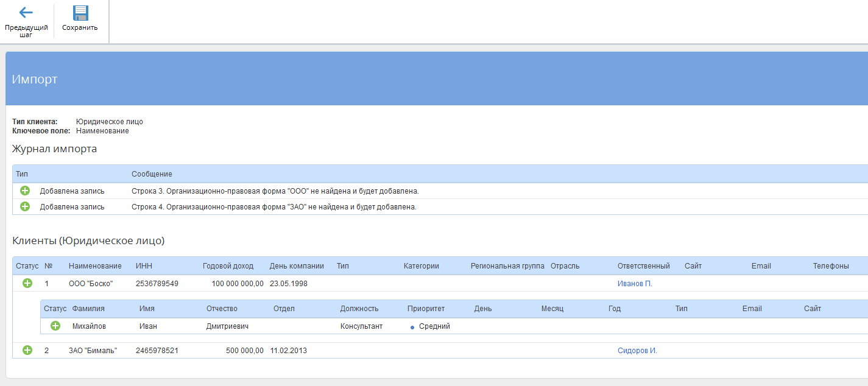868x386 pixels.
Task: Click the Фамилия column header in contacts subtable
Action: coord(88,309)
